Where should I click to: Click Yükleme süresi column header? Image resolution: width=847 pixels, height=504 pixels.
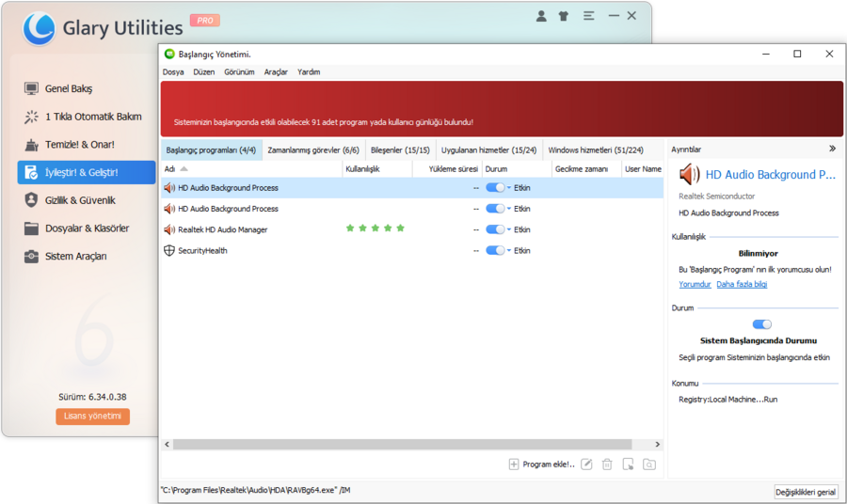coord(447,169)
